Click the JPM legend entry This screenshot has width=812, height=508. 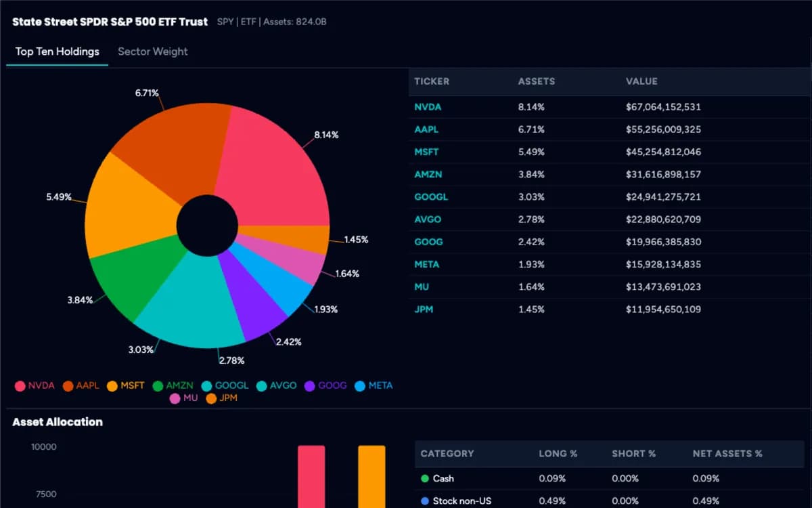coord(222,398)
